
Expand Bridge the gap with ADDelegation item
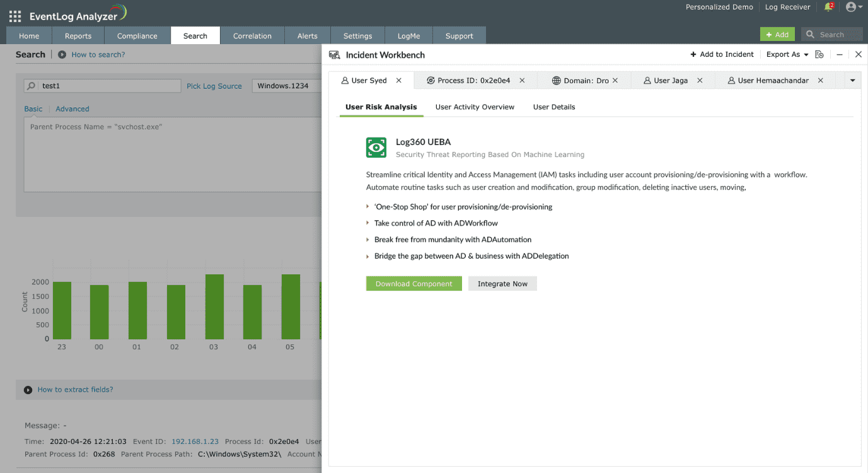[x=368, y=256]
